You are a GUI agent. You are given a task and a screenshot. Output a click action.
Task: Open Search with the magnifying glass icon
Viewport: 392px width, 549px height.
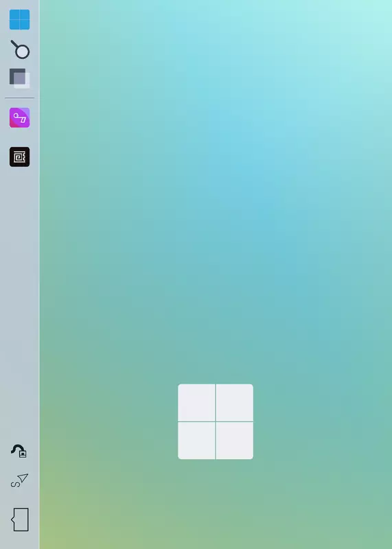click(21, 49)
